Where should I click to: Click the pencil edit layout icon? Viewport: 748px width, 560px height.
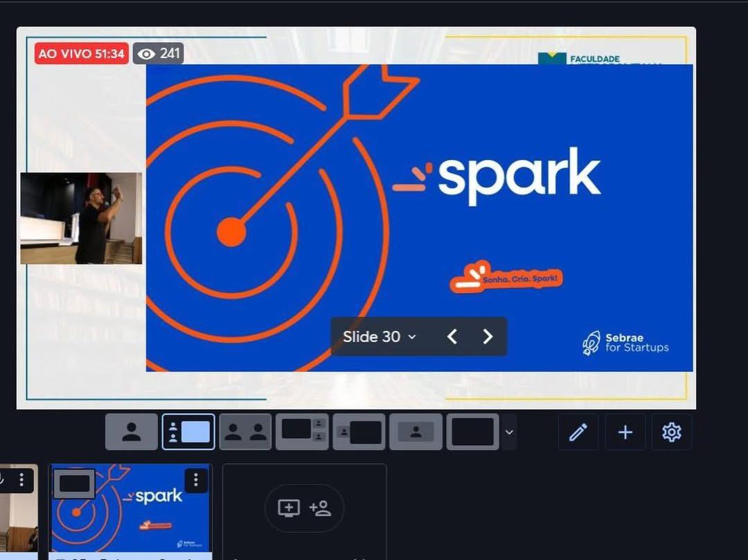click(x=578, y=432)
